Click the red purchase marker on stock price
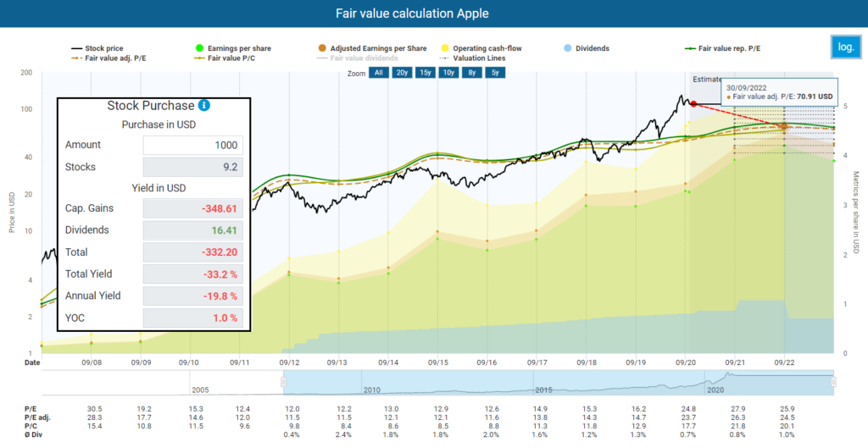This screenshot has height=448, width=868. click(693, 104)
